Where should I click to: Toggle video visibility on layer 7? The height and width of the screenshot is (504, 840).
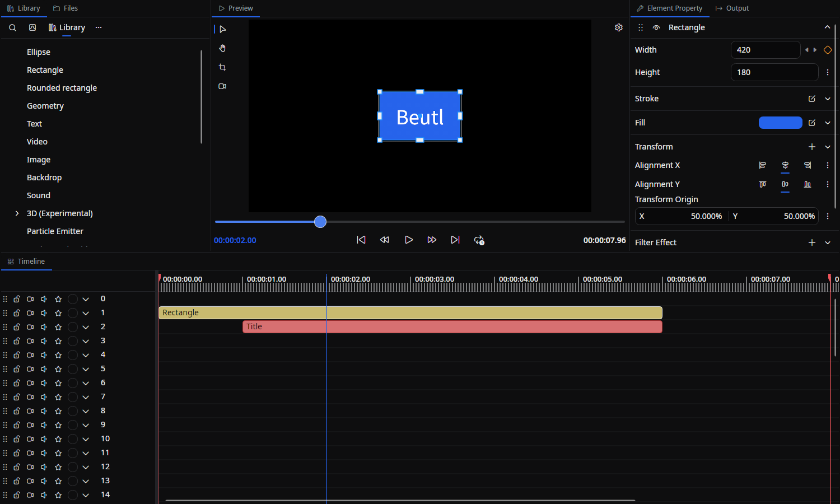click(x=30, y=397)
